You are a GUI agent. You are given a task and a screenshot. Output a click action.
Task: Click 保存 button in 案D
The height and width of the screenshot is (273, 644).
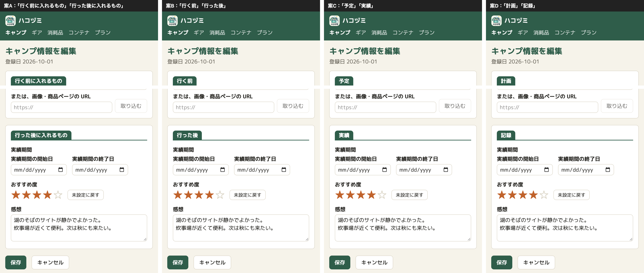502,262
